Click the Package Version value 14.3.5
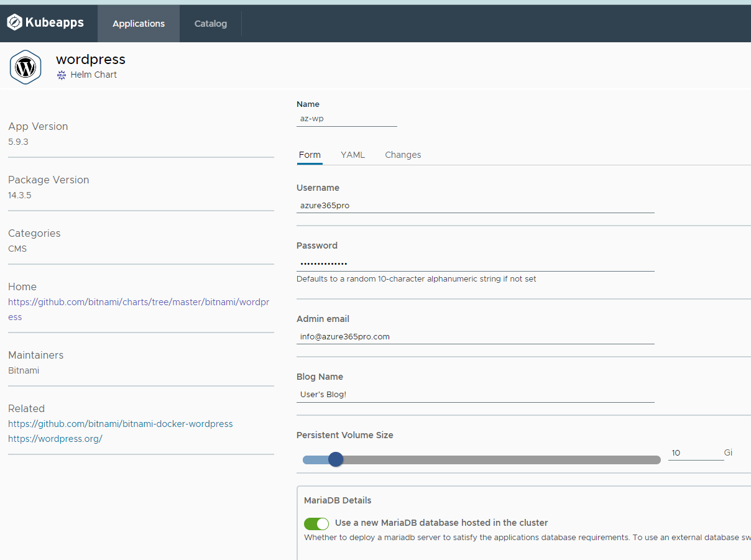This screenshot has height=560, width=751. coord(20,195)
